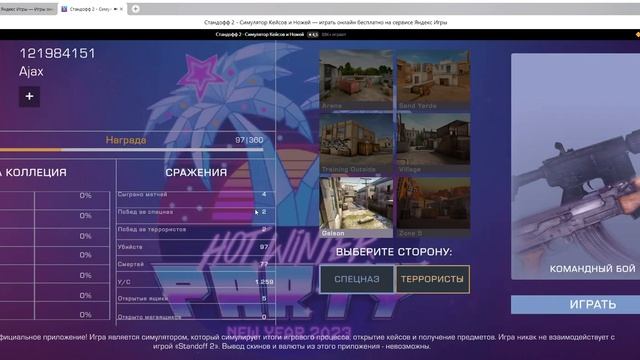
Task: Click the СРАЖЕНИЯ heading
Action: (196, 172)
